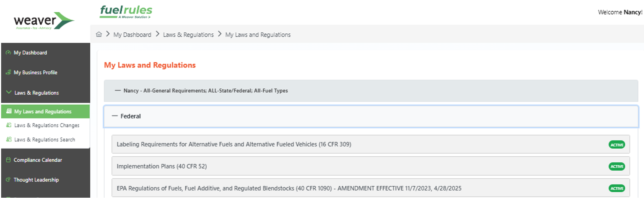Click the Laws & Regulations Search icon
The height and width of the screenshot is (198, 644).
9,139
